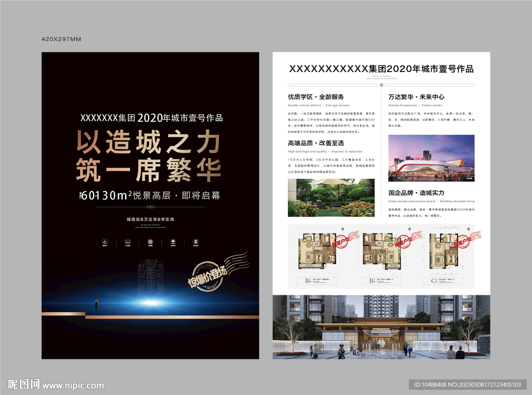Click "State-owned enterprises brand" subtitle
532x395 pixels.
(x=412, y=201)
